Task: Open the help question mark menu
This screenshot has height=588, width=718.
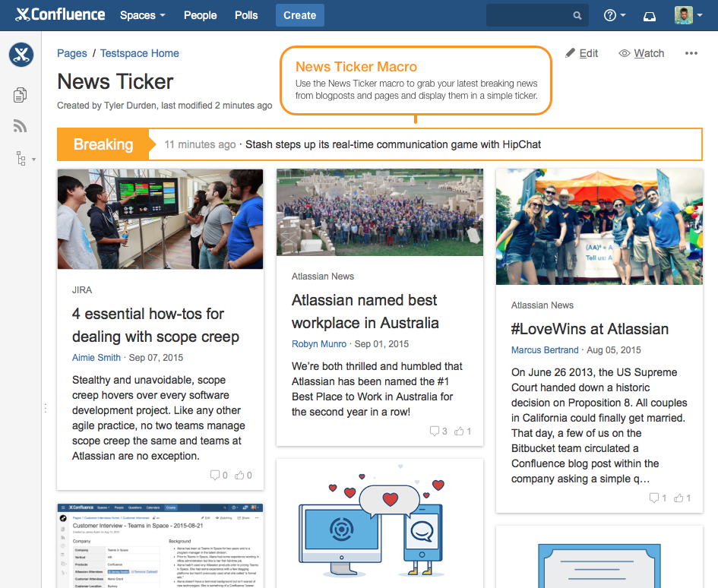Action: pyautogui.click(x=614, y=15)
